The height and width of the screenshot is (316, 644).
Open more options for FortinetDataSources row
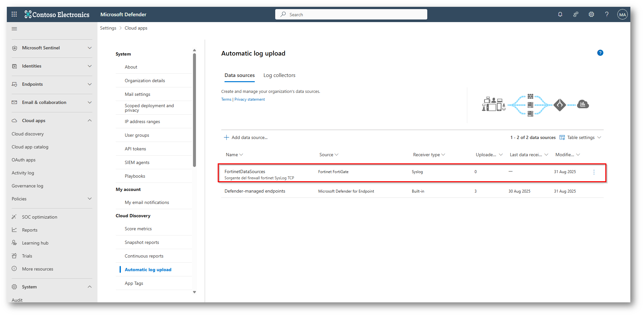click(594, 172)
